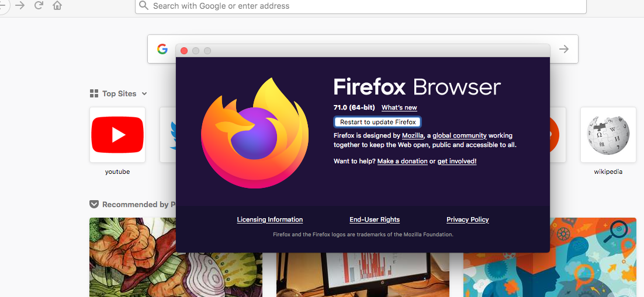
Task: Open the Reddit top site tile
Action: click(x=558, y=135)
